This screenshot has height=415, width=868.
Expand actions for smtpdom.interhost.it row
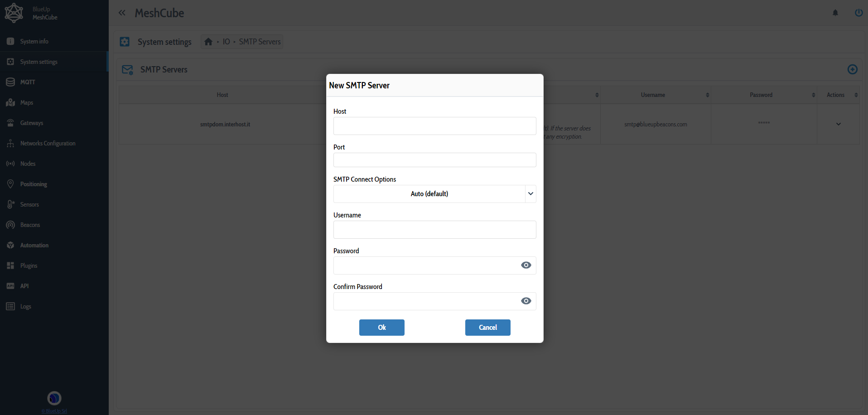838,124
